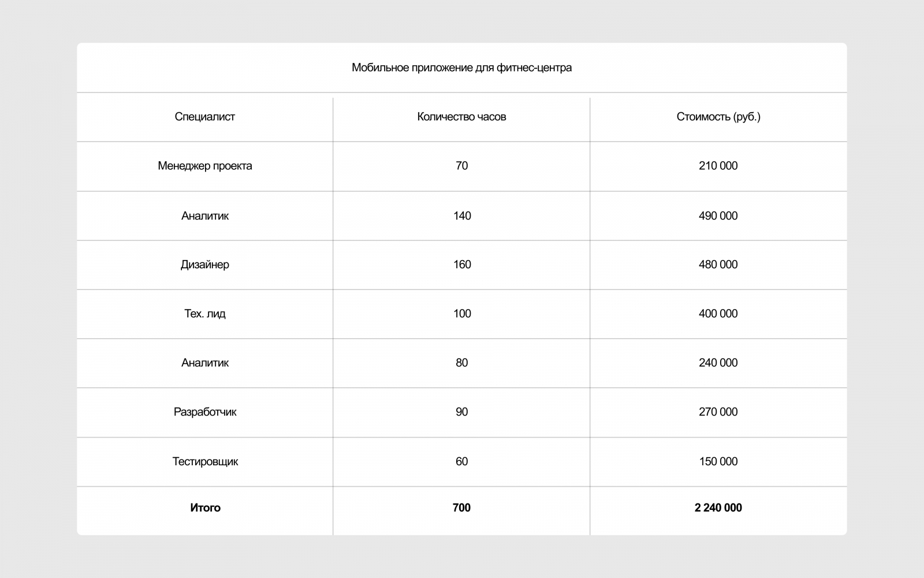This screenshot has width=924, height=578.
Task: Click the table title about the fitness center app
Action: [461, 68]
